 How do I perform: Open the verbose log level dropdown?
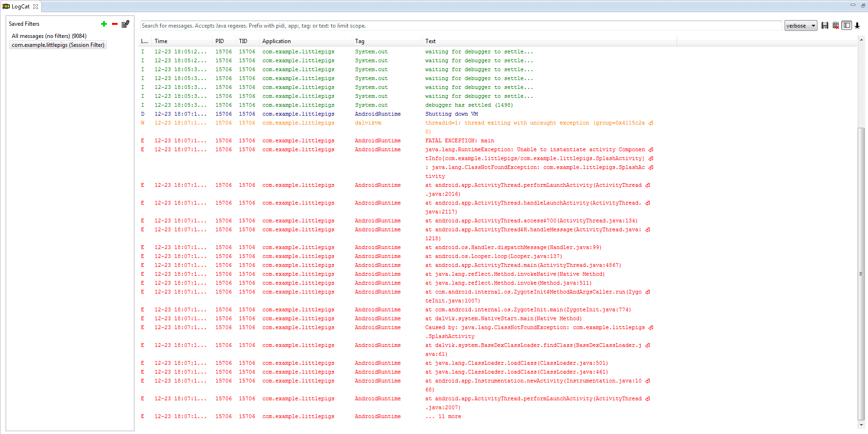pyautogui.click(x=801, y=26)
